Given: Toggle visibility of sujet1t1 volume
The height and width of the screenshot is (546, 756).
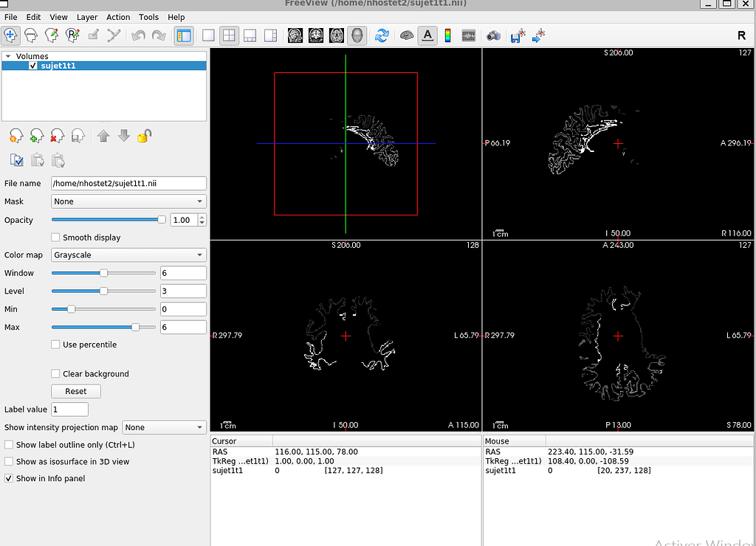Looking at the screenshot, I should pos(33,65).
